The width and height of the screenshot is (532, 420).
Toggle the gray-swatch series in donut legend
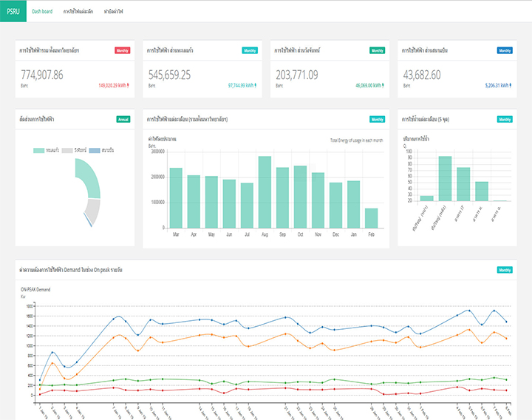[x=74, y=150]
